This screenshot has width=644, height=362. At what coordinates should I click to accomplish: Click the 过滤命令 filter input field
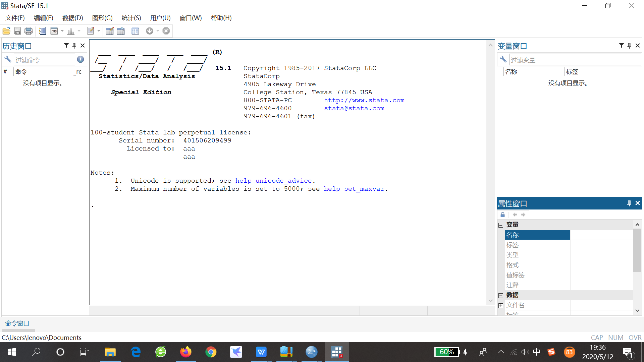click(x=44, y=60)
